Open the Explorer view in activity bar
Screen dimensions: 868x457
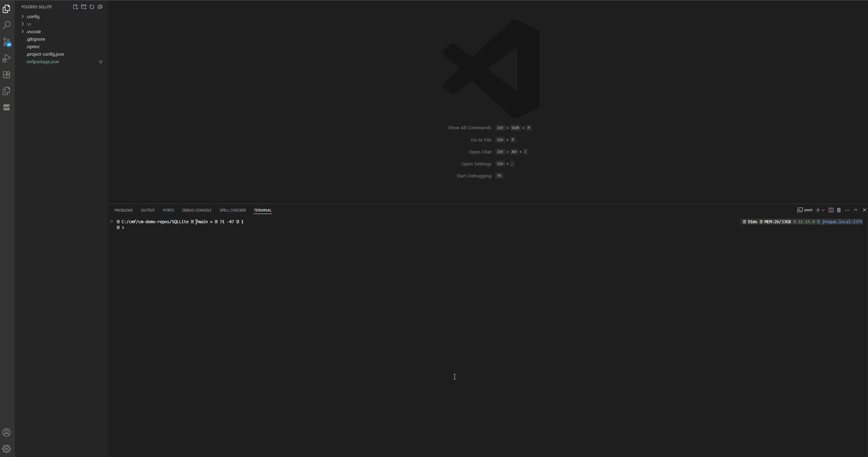pos(6,9)
